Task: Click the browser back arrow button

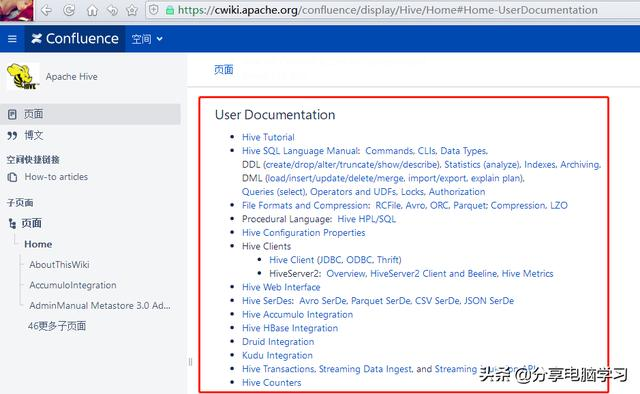Action: coord(47,10)
